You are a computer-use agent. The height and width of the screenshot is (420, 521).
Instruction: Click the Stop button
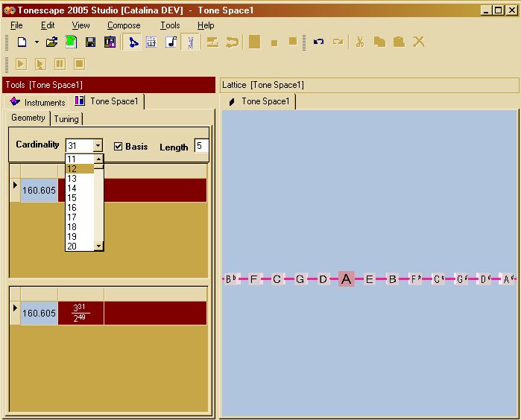pyautogui.click(x=80, y=64)
